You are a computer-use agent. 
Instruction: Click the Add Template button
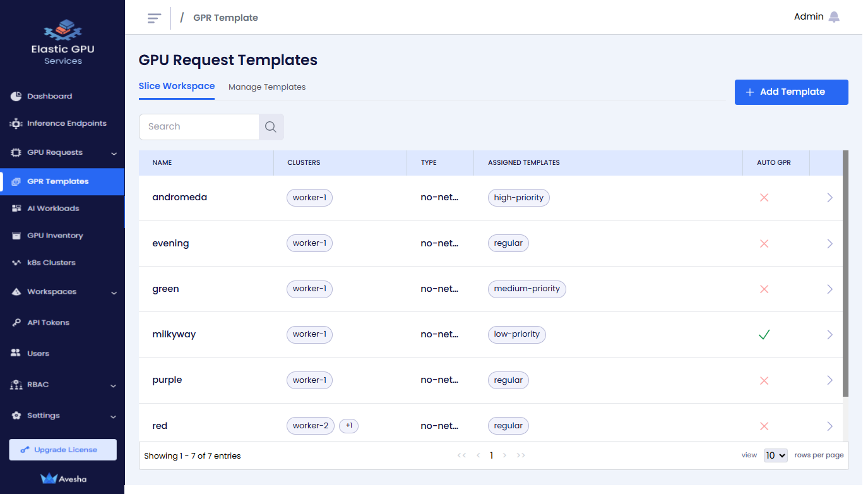[x=791, y=92]
